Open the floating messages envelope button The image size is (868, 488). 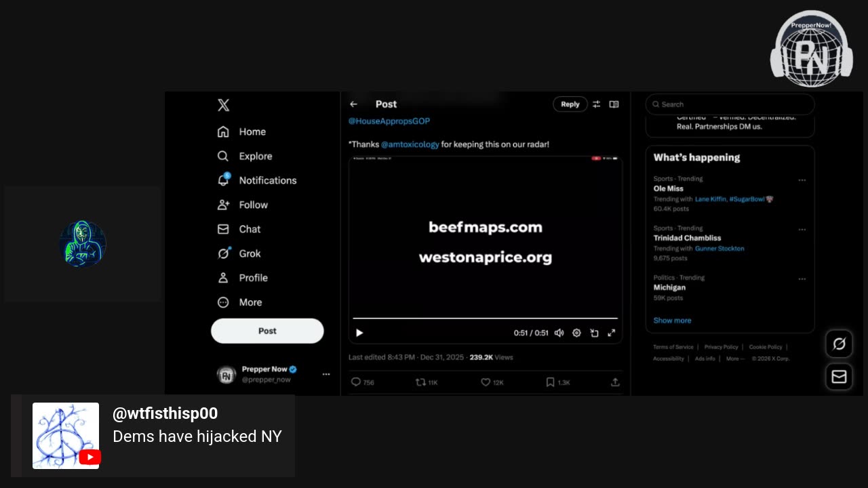839,377
